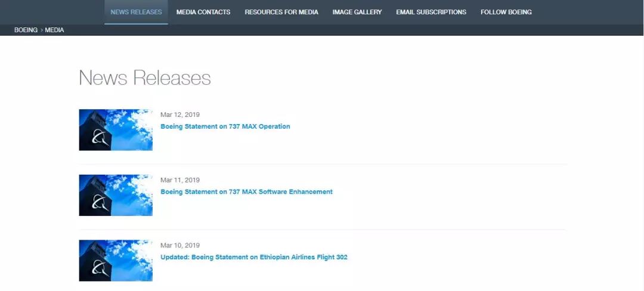
Task: Select Image Gallery in navigation
Action: click(357, 12)
